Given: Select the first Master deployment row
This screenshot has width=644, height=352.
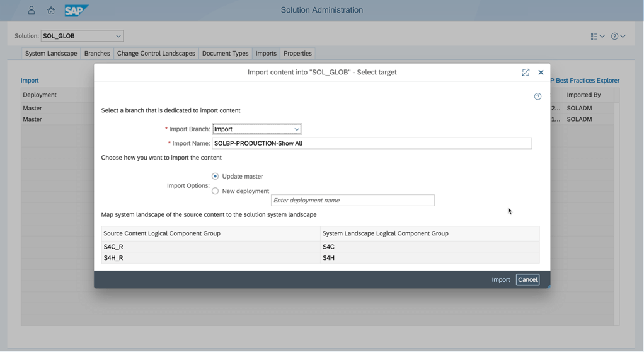Looking at the screenshot, I should (32, 108).
